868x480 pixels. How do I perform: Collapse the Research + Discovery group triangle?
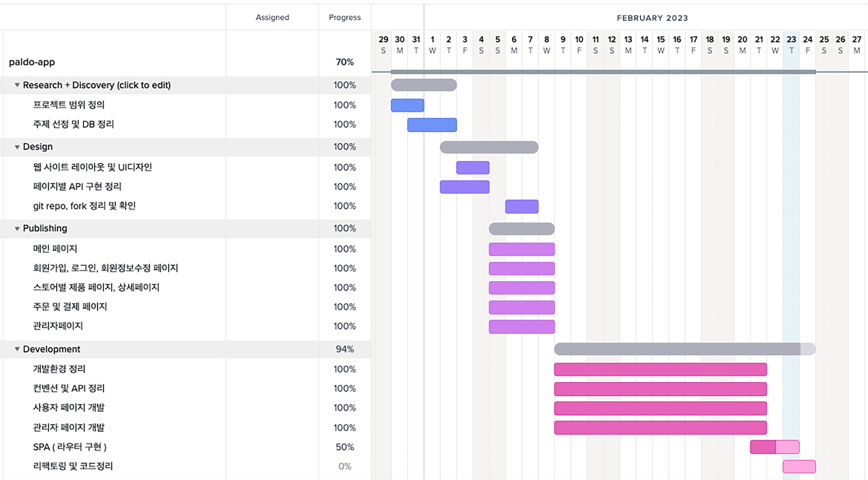click(x=17, y=85)
